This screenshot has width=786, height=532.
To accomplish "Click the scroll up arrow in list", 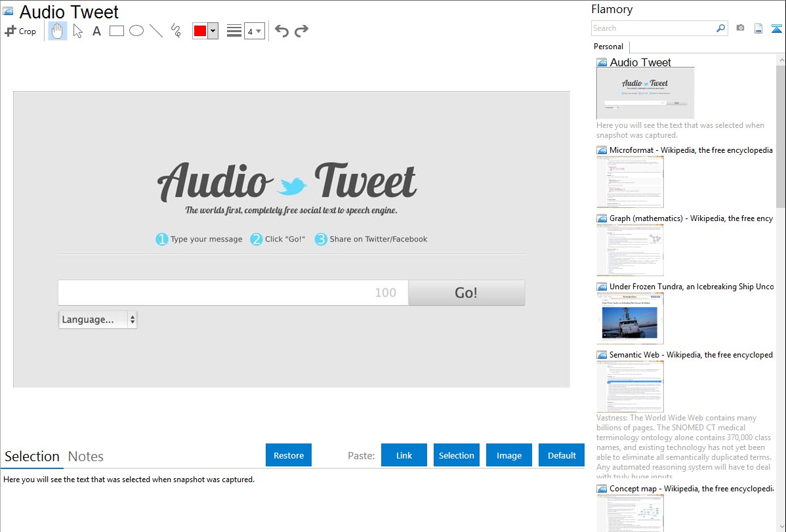I will 781,60.
